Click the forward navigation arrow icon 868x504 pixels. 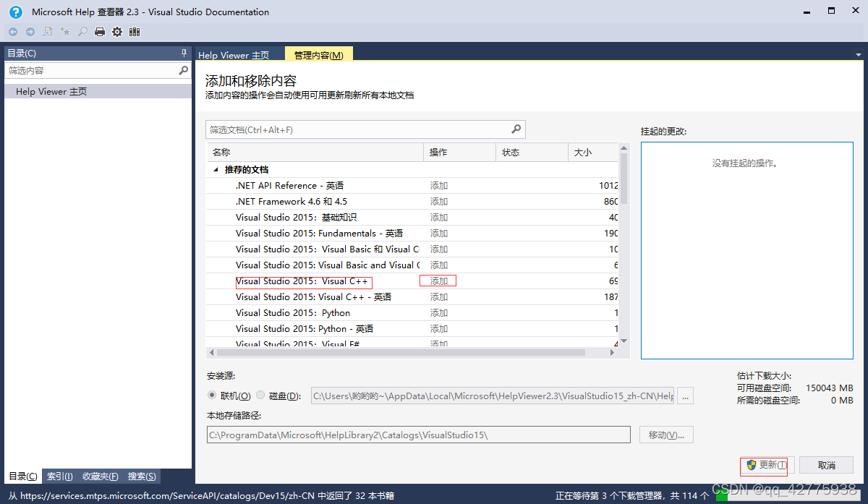pyautogui.click(x=30, y=32)
